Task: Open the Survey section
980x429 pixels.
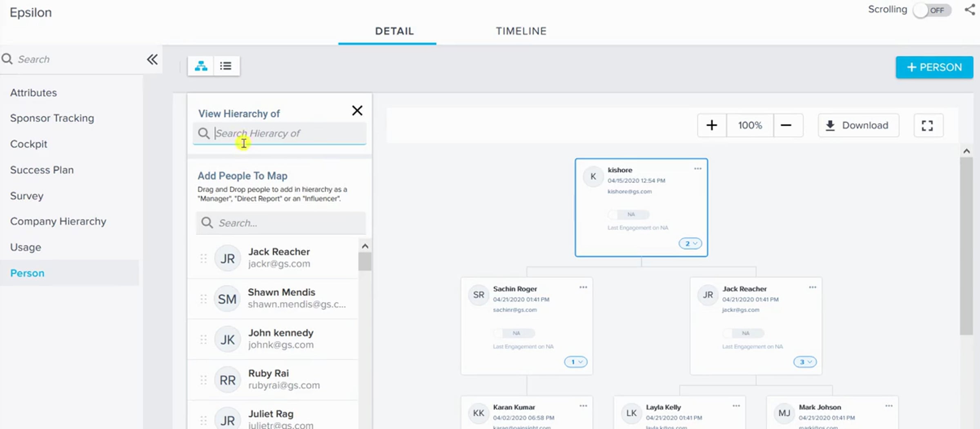Action: [x=27, y=196]
